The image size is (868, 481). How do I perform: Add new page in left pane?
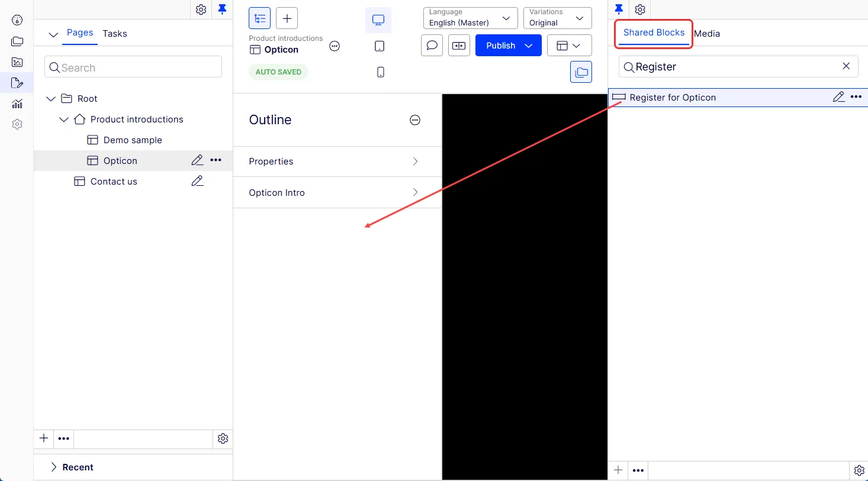(44, 438)
